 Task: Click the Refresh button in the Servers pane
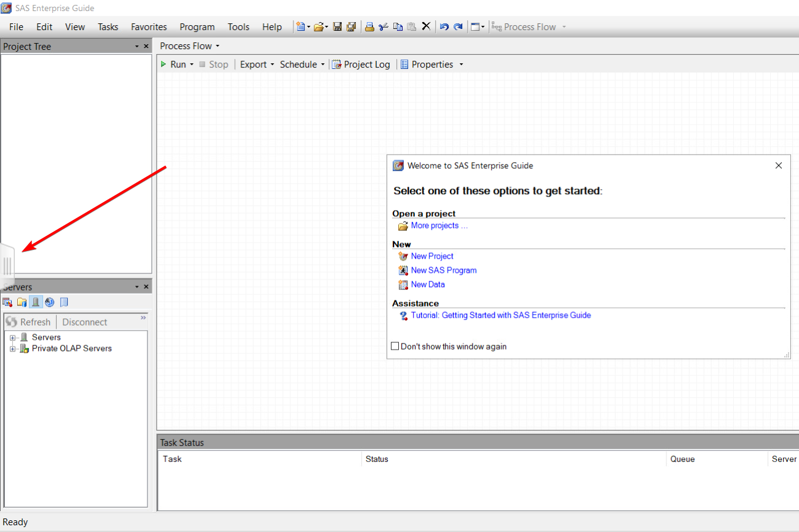coord(29,322)
